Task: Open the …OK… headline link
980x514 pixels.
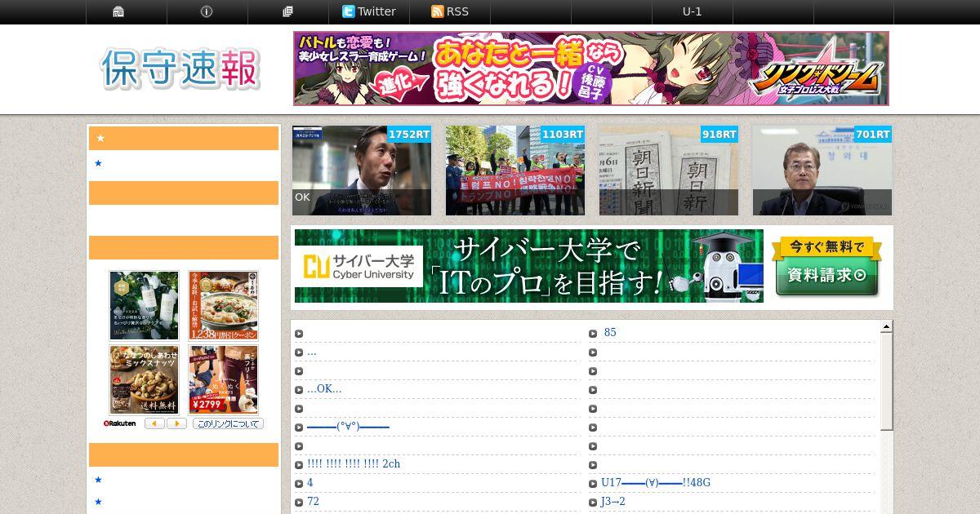Action: (324, 388)
